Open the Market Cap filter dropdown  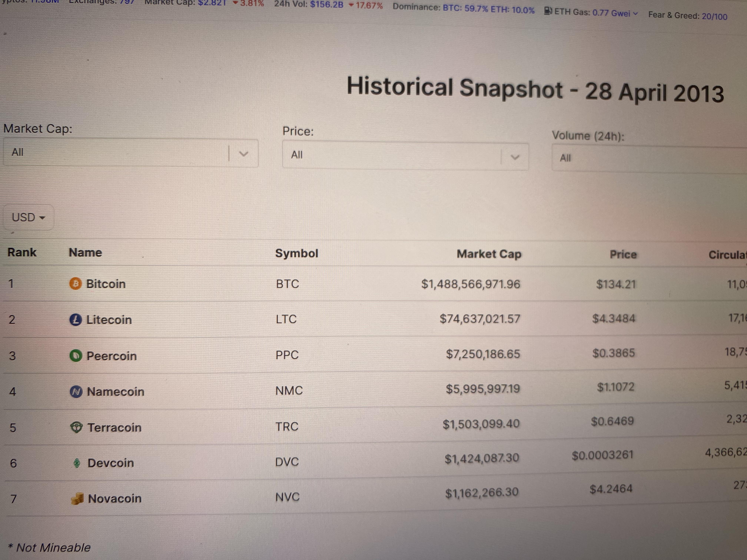[x=131, y=153]
